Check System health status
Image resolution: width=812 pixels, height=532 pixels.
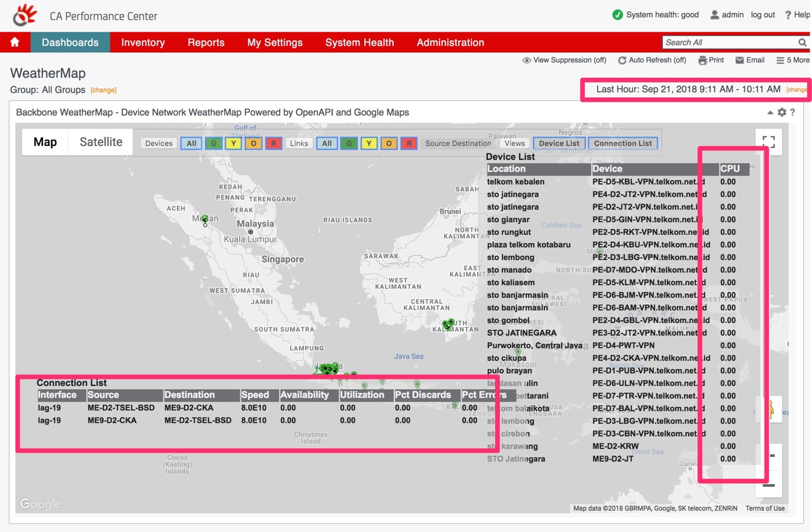(655, 15)
